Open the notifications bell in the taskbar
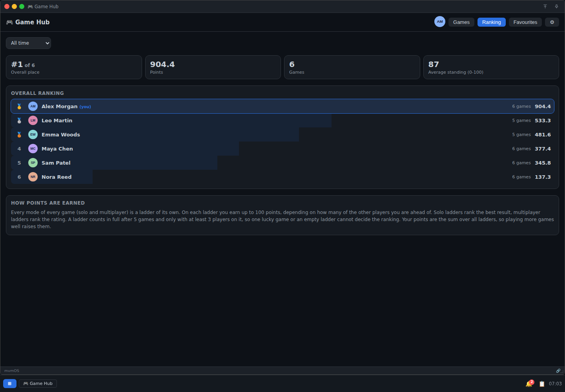This screenshot has width=565, height=392. coord(529,384)
